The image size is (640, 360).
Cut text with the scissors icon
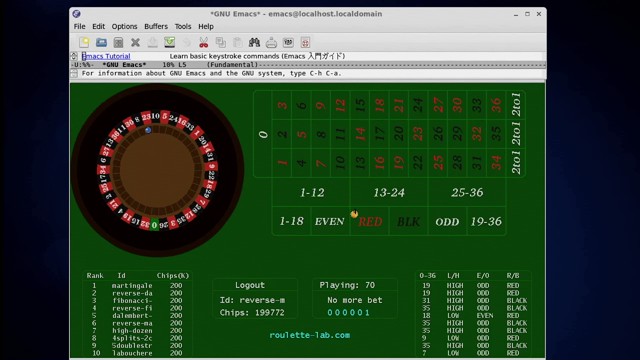(x=203, y=42)
